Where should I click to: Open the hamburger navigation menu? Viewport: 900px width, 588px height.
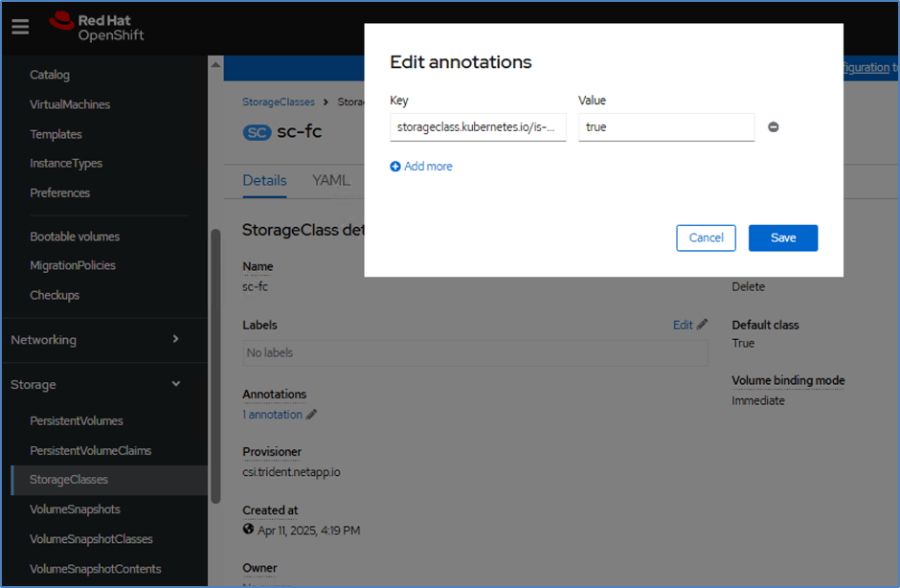coord(20,27)
